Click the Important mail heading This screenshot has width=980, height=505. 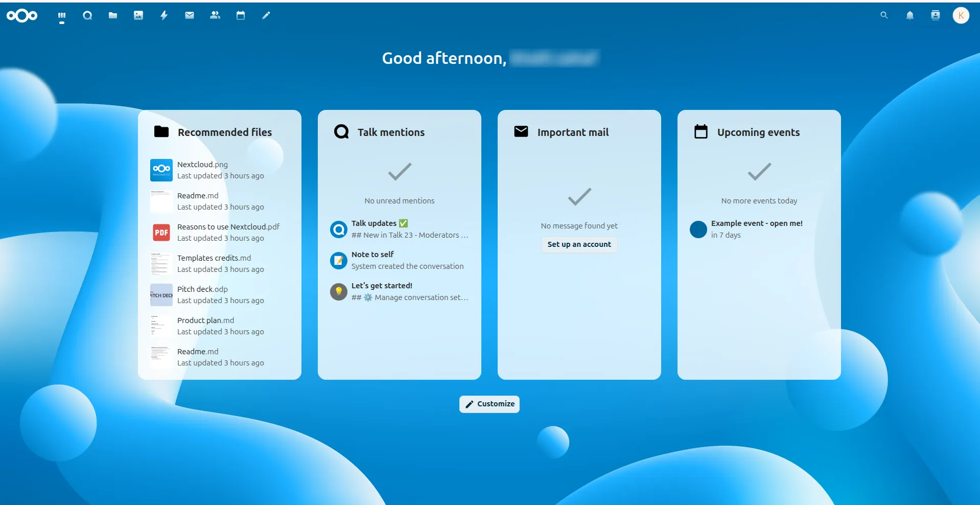(x=573, y=132)
